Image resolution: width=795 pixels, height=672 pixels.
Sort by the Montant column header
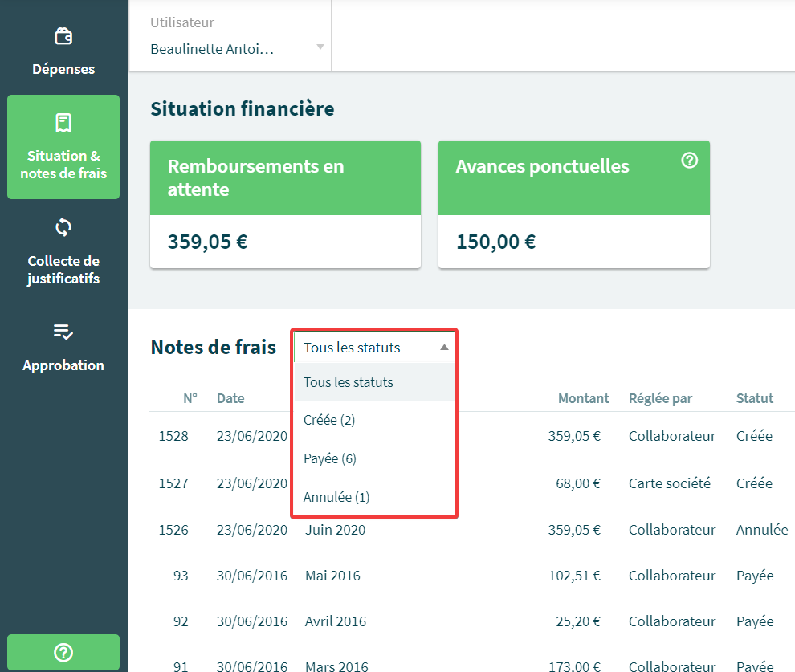click(x=583, y=398)
